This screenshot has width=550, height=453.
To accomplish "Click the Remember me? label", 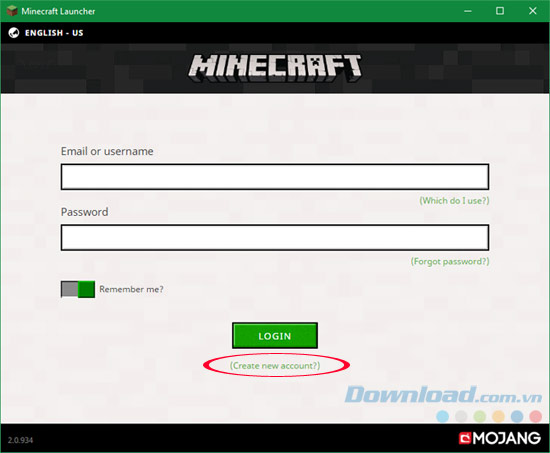I will (x=132, y=289).
